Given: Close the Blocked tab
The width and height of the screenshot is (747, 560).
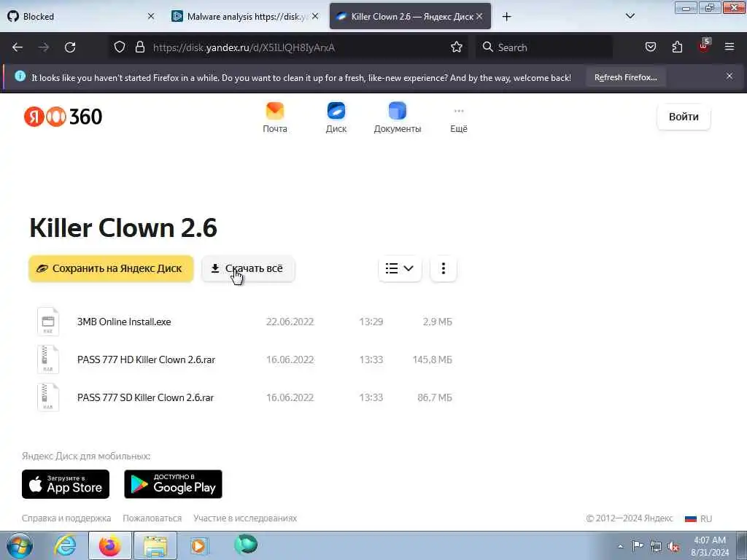Looking at the screenshot, I should 151,16.
